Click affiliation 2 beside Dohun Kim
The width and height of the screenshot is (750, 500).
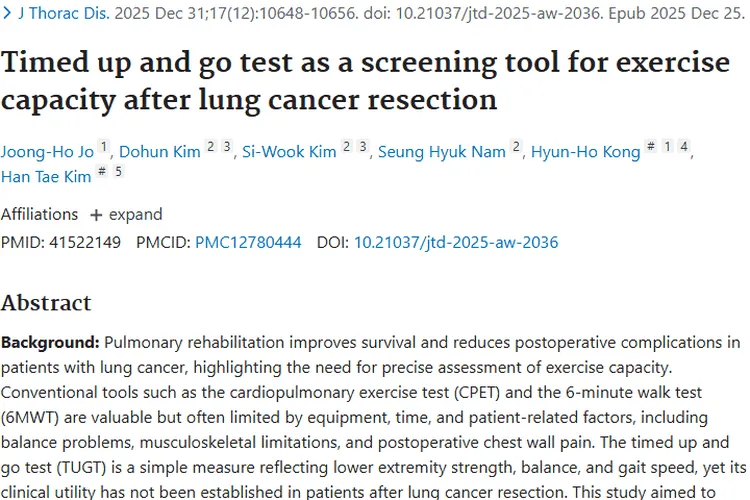pyautogui.click(x=211, y=149)
